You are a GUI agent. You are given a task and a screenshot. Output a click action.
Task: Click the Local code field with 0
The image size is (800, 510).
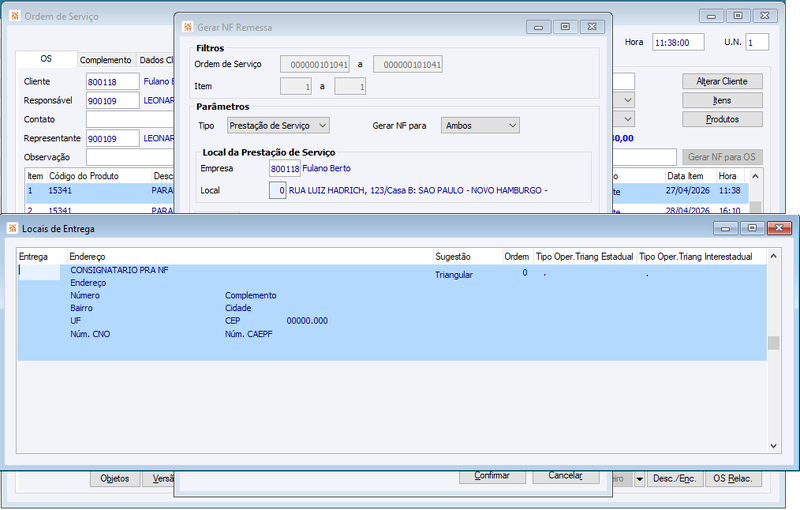pyautogui.click(x=278, y=190)
